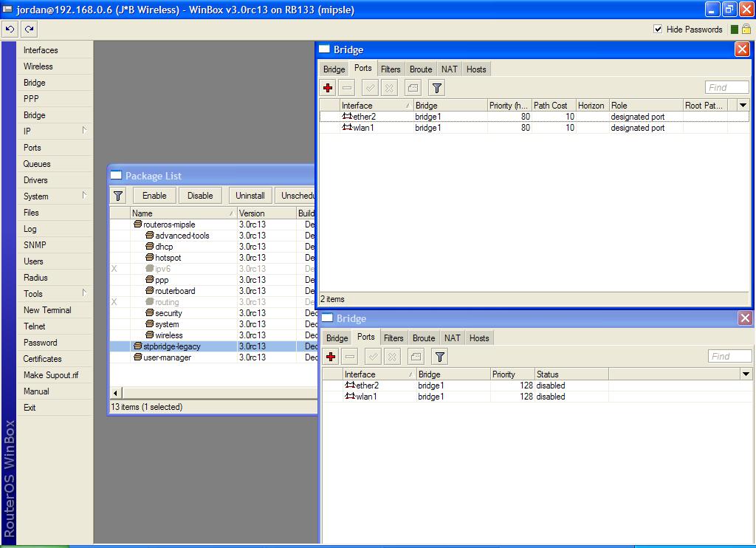Select wlan1 row in upper Bridge ports list
The image size is (756, 548).
tap(535, 128)
